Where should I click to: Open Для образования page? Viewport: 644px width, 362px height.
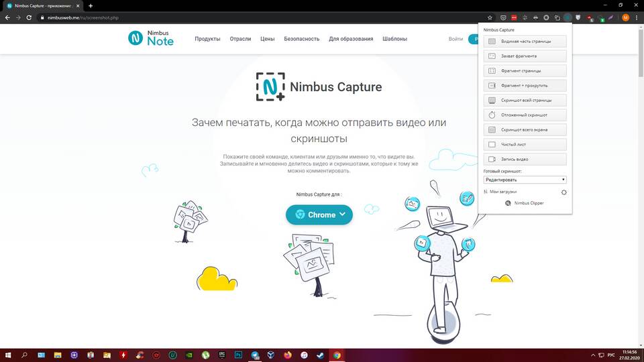click(x=351, y=39)
